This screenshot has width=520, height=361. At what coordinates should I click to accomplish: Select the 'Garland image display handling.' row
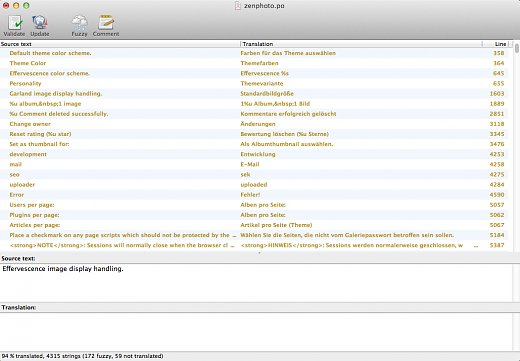(x=254, y=93)
